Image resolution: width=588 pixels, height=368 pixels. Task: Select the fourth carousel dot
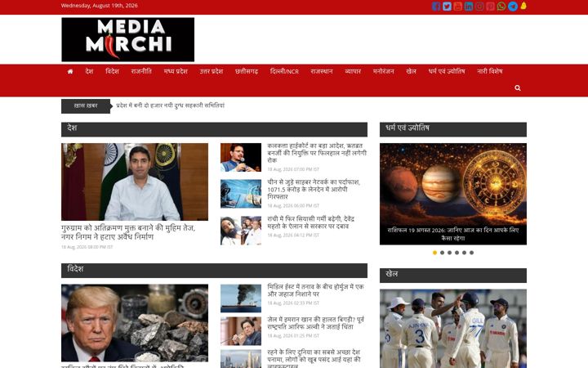[x=457, y=253]
